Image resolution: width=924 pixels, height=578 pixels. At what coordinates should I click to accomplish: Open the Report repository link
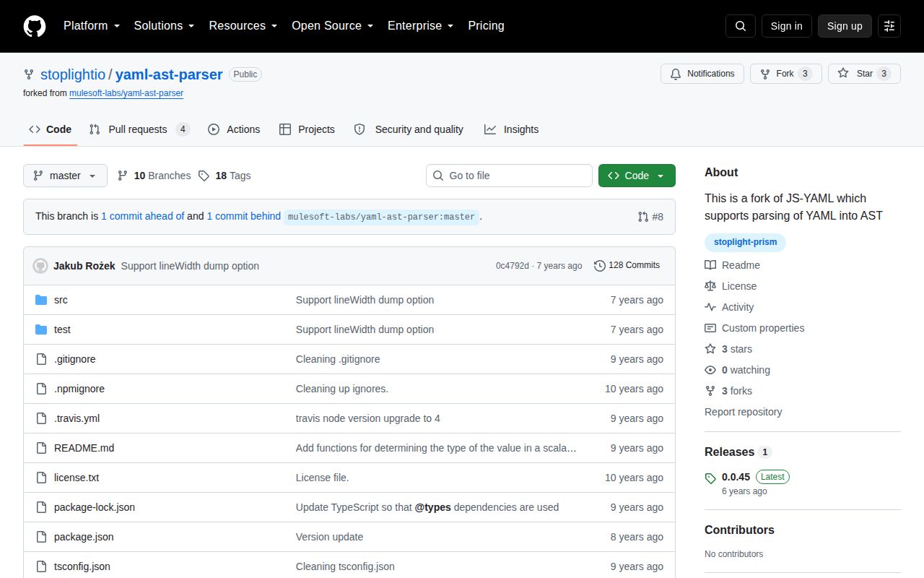(x=743, y=412)
